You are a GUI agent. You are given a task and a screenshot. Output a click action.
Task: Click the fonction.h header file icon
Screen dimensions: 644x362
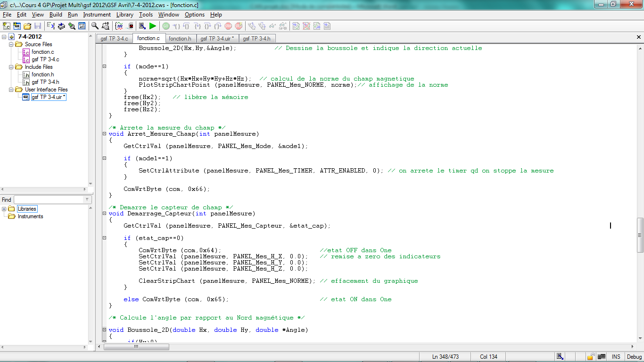click(26, 74)
